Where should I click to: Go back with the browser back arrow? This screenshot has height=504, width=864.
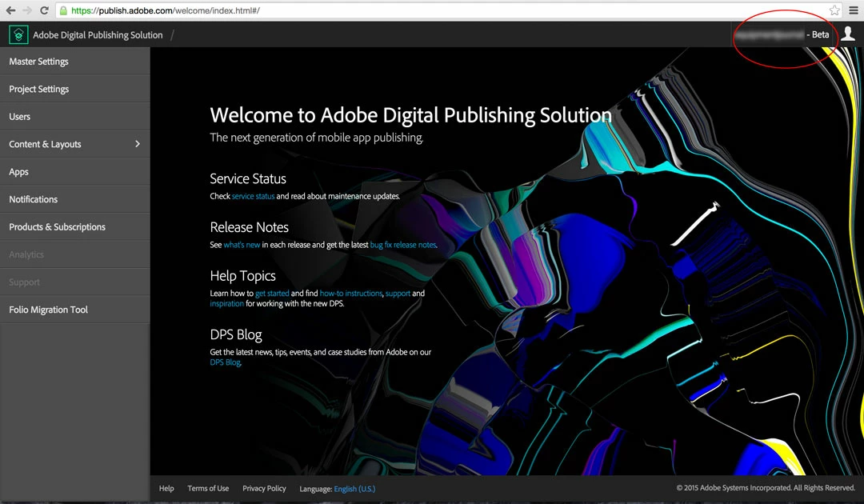(x=10, y=10)
